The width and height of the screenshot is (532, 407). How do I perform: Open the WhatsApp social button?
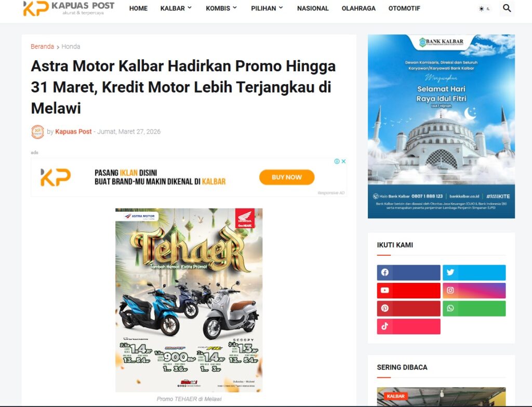point(474,309)
